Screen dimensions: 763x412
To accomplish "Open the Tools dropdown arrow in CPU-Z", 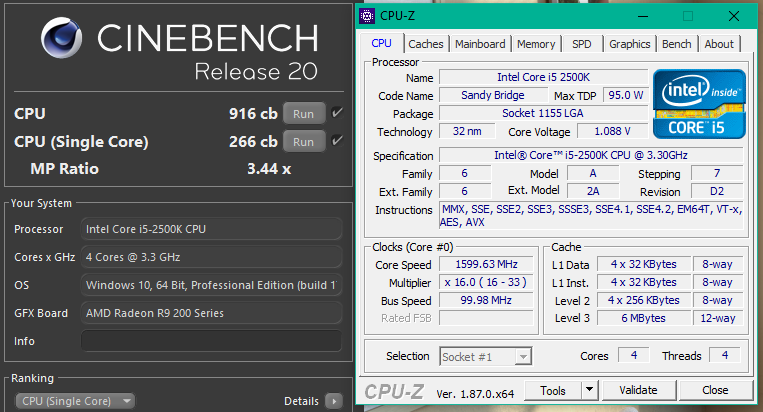I will coord(589,390).
